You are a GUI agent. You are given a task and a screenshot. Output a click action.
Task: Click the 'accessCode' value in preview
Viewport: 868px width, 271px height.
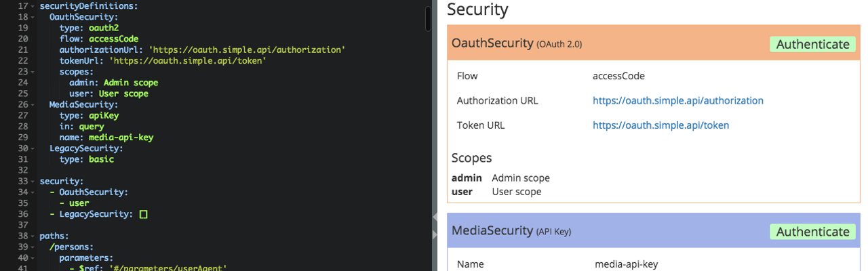[618, 76]
